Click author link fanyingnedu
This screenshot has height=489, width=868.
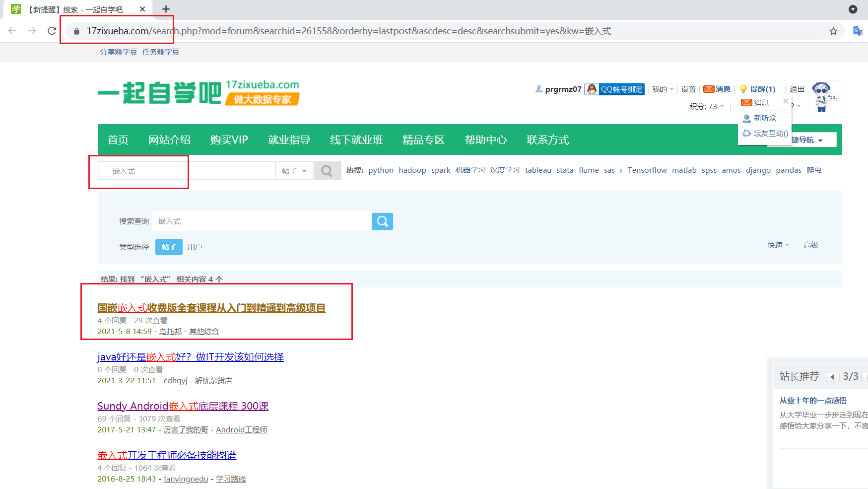tap(186, 479)
